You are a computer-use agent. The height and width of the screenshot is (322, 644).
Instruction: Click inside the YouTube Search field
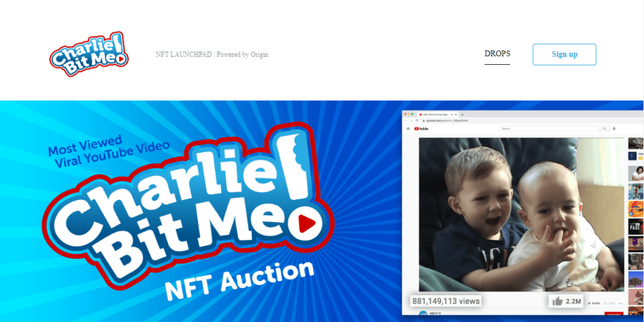click(550, 128)
